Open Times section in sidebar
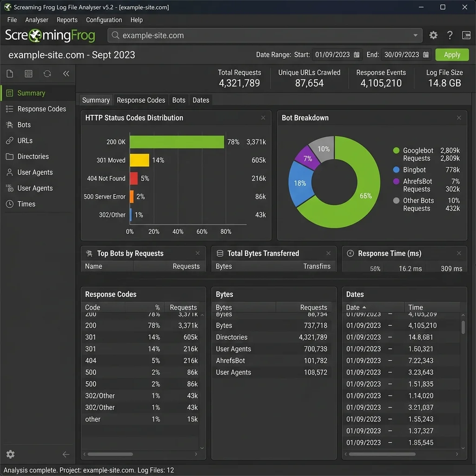This screenshot has height=476, width=476. coord(38,204)
